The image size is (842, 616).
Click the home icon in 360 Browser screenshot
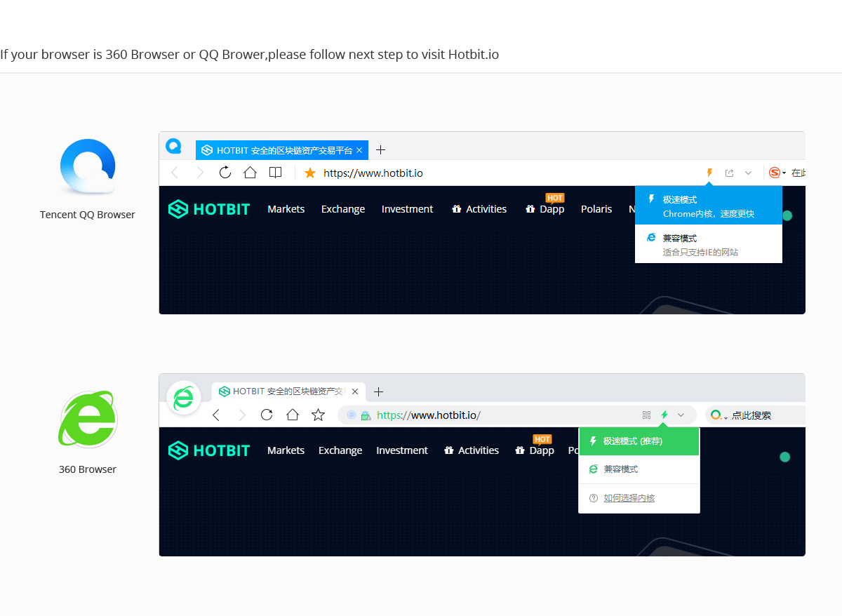(x=293, y=415)
